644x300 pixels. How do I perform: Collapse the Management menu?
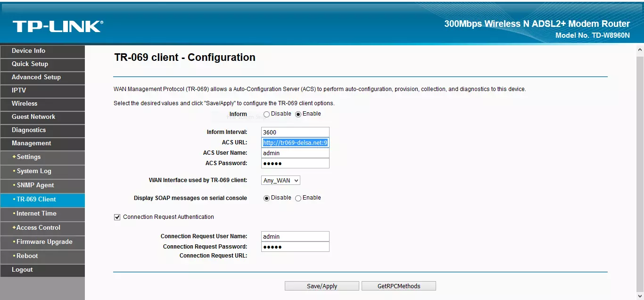[x=42, y=143]
